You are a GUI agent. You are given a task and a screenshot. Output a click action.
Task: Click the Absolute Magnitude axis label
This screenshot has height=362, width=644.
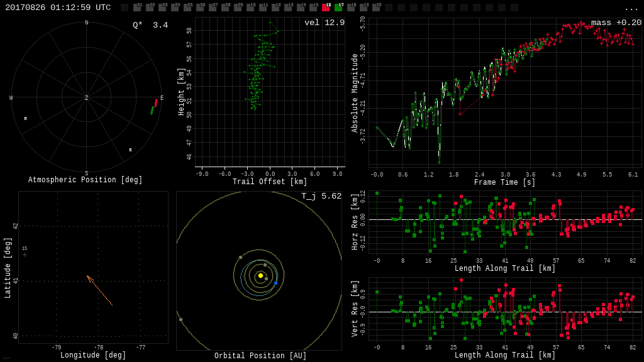355,93
